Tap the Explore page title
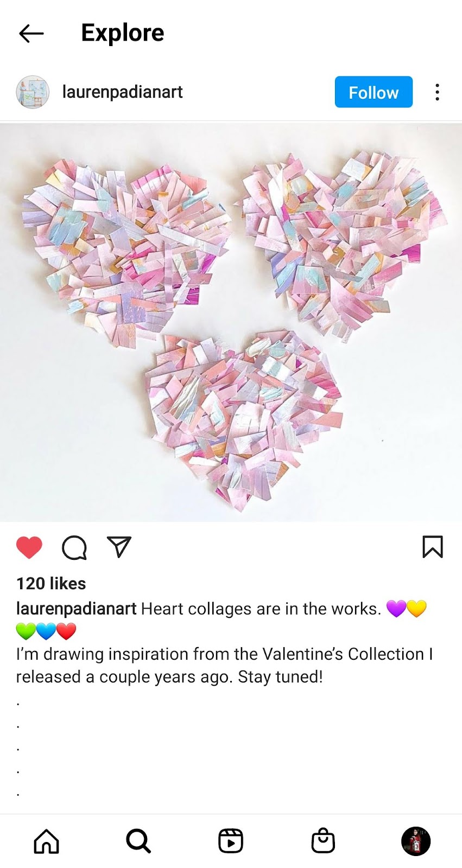Viewport: 462px width, 868px height. pos(123,33)
